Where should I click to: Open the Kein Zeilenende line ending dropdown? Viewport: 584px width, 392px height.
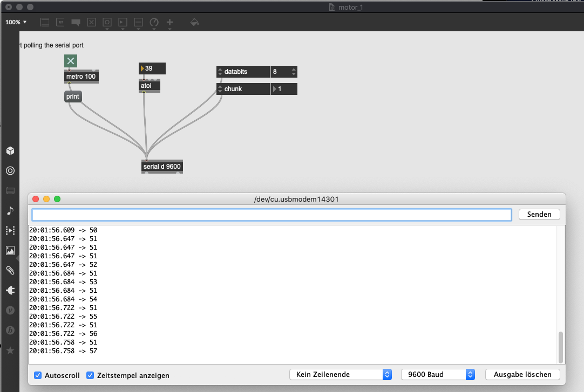point(341,375)
